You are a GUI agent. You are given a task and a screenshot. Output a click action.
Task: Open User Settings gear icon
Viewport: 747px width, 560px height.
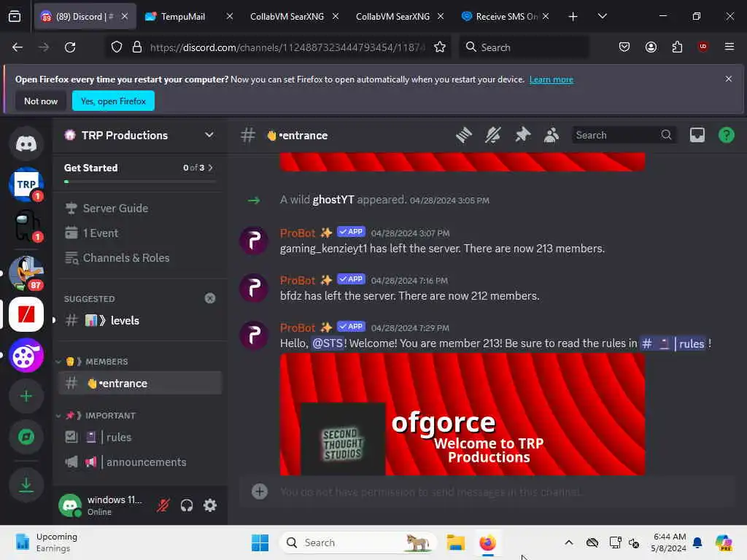pyautogui.click(x=210, y=505)
